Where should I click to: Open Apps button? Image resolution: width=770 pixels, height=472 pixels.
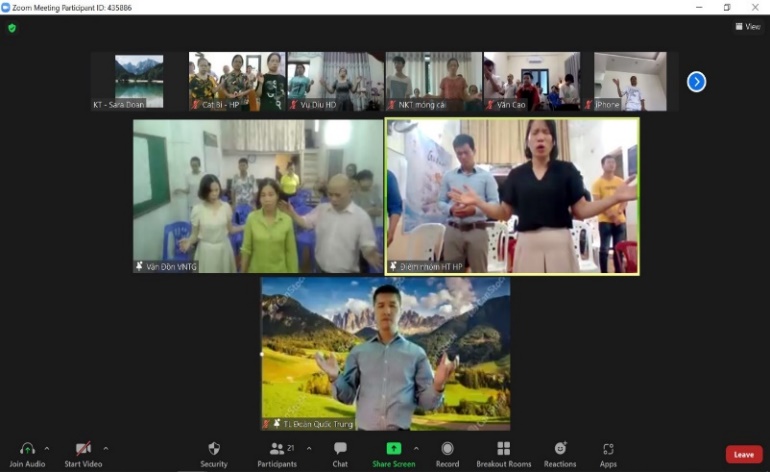click(x=608, y=454)
